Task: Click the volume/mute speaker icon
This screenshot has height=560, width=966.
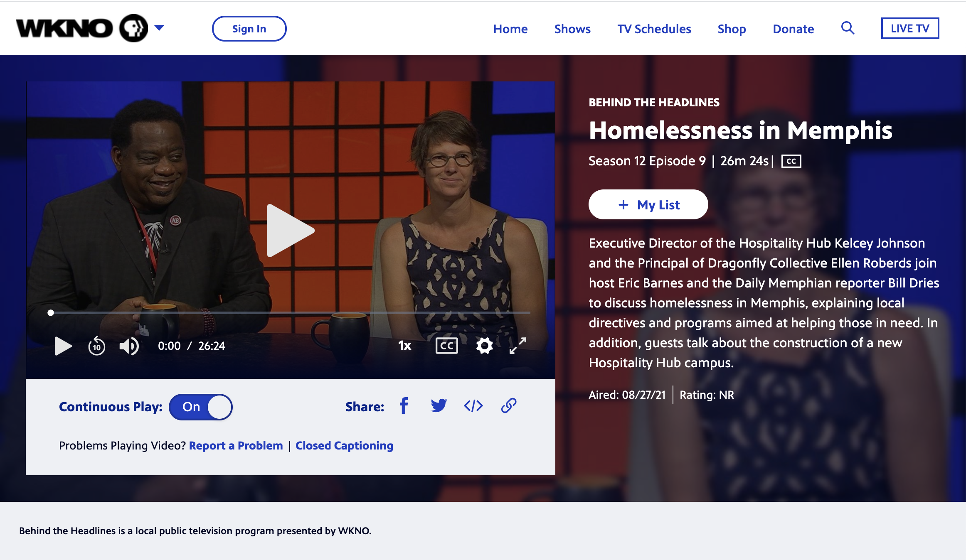Action: [128, 345]
